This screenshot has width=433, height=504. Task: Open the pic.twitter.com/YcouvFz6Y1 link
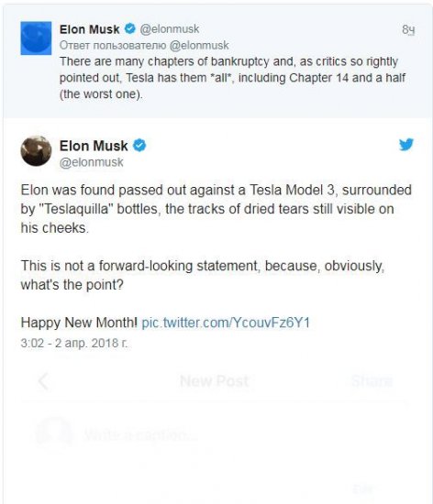click(226, 323)
